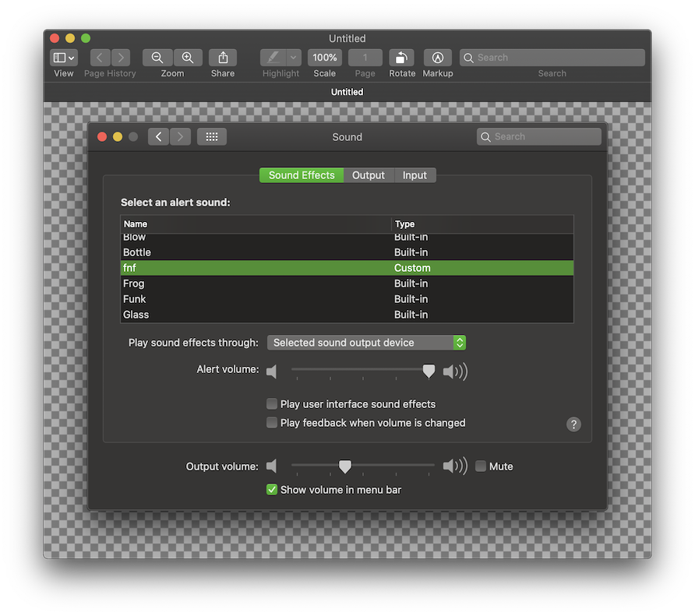The image size is (695, 616).
Task: Click the Page number field
Action: (365, 58)
